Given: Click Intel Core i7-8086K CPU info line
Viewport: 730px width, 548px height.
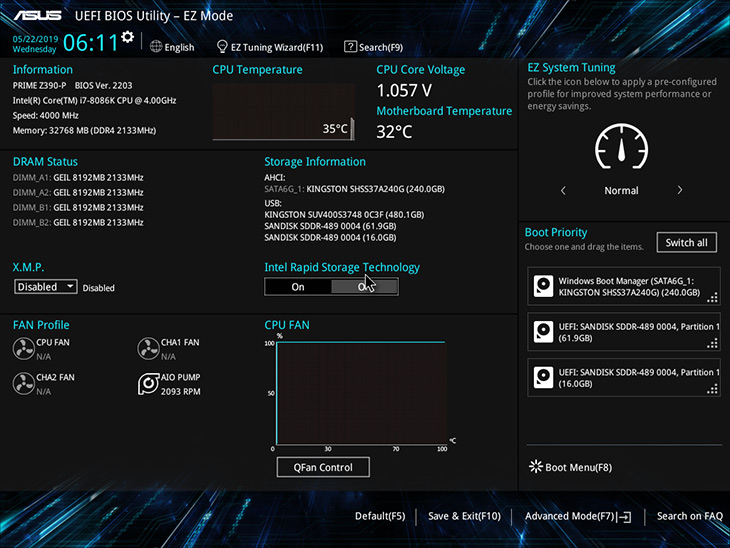Looking at the screenshot, I should click(x=95, y=101).
